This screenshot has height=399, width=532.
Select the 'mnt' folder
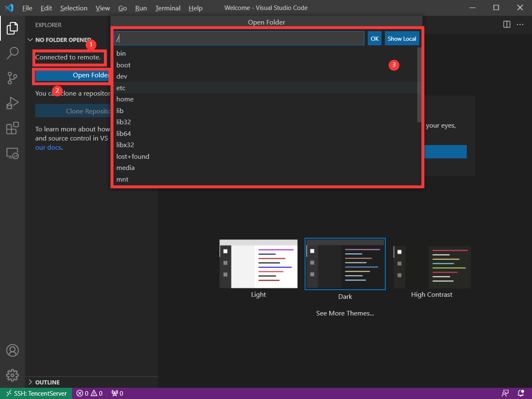click(266, 179)
